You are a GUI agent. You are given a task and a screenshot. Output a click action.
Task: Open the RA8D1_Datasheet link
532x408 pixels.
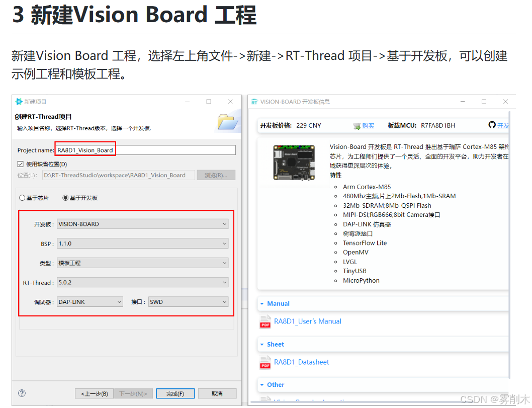(x=302, y=362)
